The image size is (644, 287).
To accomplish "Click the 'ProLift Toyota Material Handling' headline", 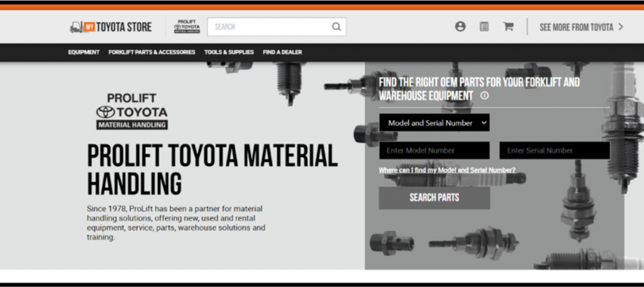I will pos(213,170).
